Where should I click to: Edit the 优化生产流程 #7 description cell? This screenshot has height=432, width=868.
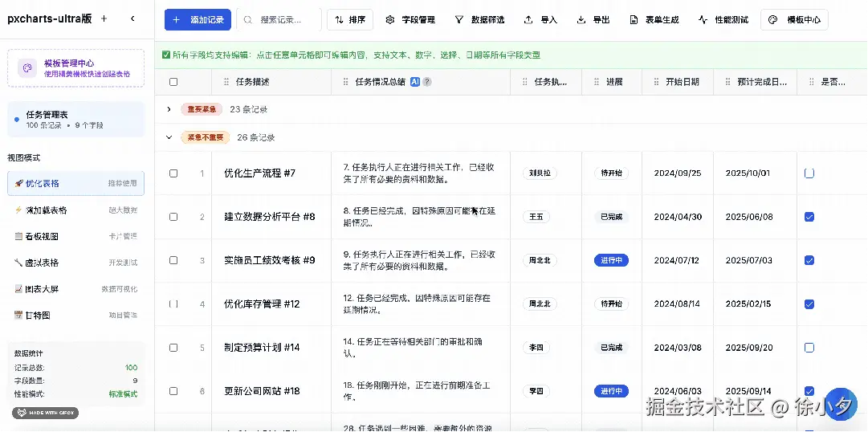point(271,173)
